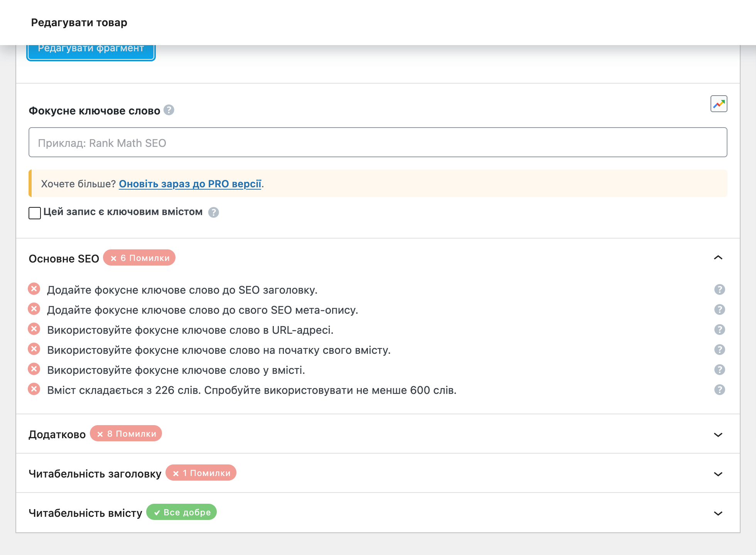Click red error icon for URL-адресі tip
The width and height of the screenshot is (756, 555).
[x=34, y=329]
